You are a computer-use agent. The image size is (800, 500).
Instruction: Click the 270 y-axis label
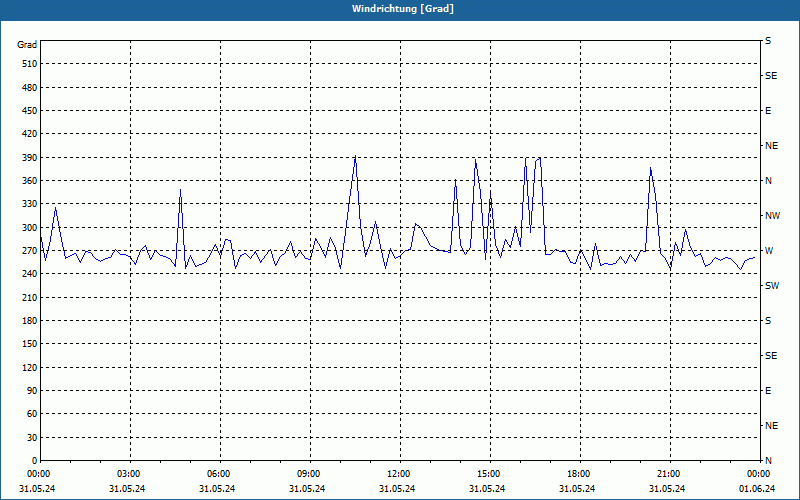(x=30, y=251)
